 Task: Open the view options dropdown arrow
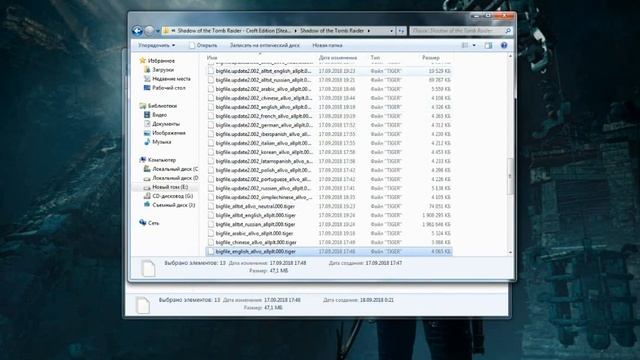474,45
